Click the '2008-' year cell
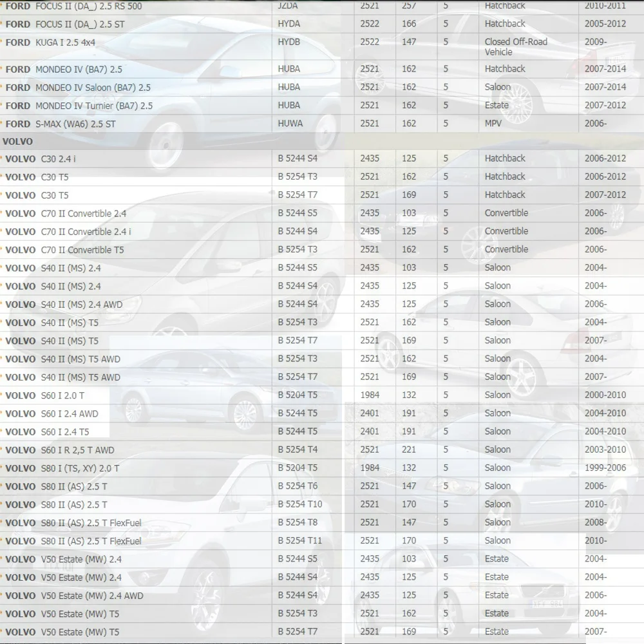Screen dimensions: 644x644 point(596,522)
